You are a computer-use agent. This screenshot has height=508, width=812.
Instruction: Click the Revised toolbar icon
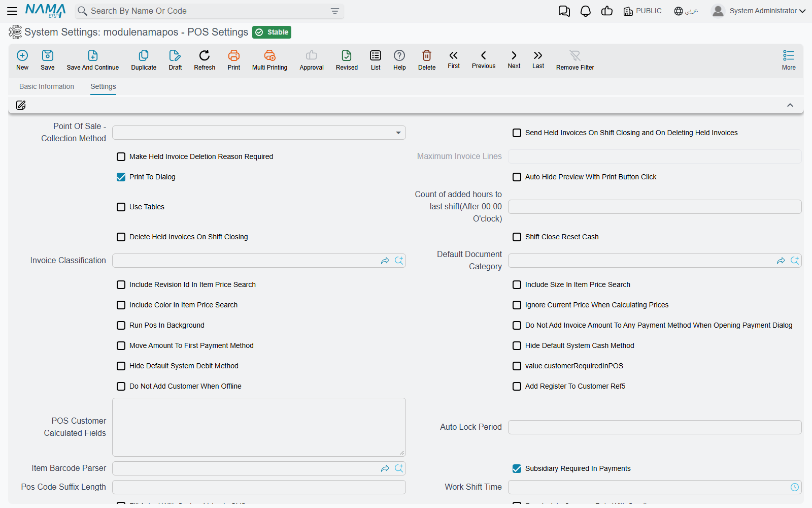(x=347, y=55)
